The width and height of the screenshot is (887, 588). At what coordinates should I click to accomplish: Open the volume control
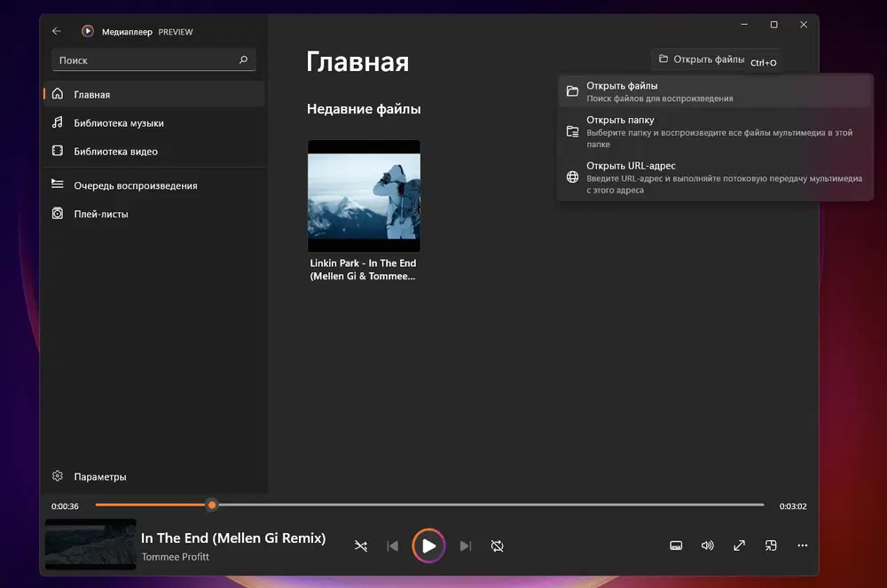pos(707,545)
